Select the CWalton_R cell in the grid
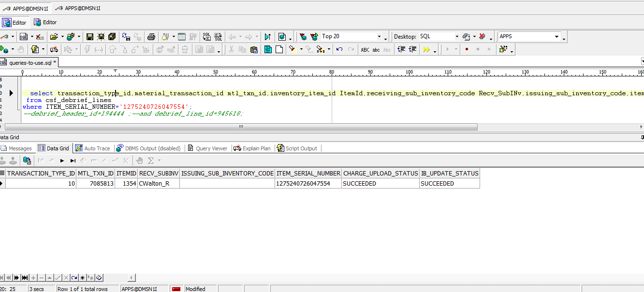The height and width of the screenshot is (292, 644). [158, 183]
